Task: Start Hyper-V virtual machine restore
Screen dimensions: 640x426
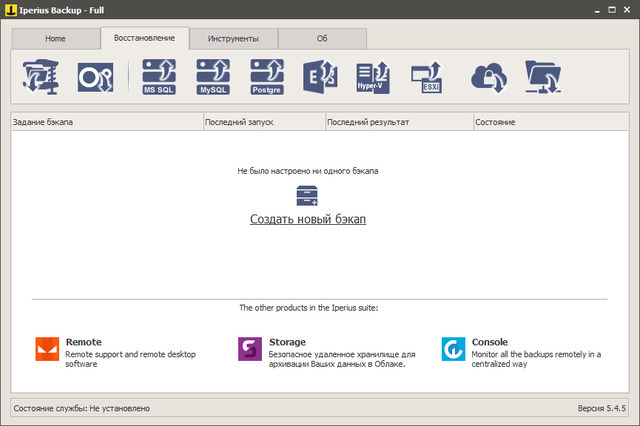Action: (x=373, y=78)
